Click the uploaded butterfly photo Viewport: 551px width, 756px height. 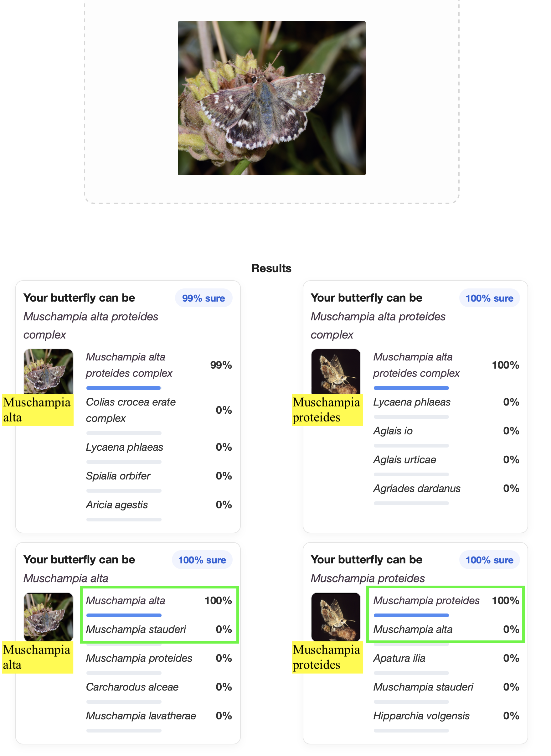[x=271, y=98]
